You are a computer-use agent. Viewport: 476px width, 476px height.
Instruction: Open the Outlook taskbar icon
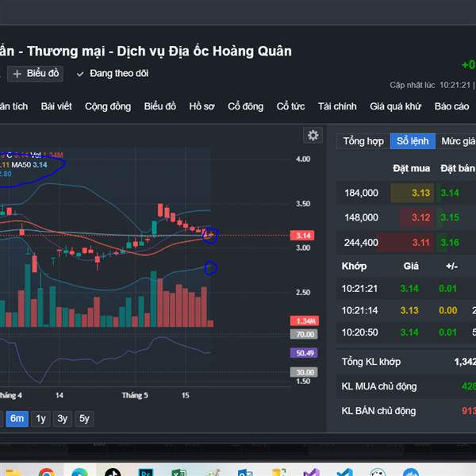click(245, 471)
